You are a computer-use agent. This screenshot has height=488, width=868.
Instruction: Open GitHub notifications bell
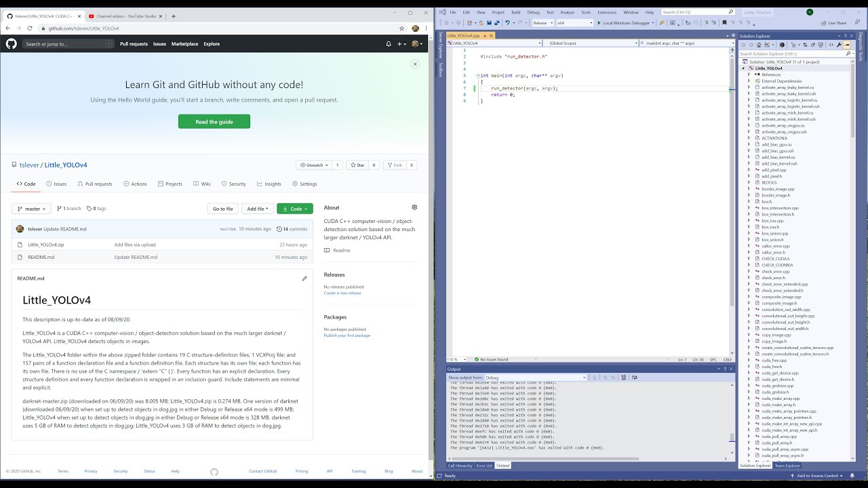[x=389, y=44]
